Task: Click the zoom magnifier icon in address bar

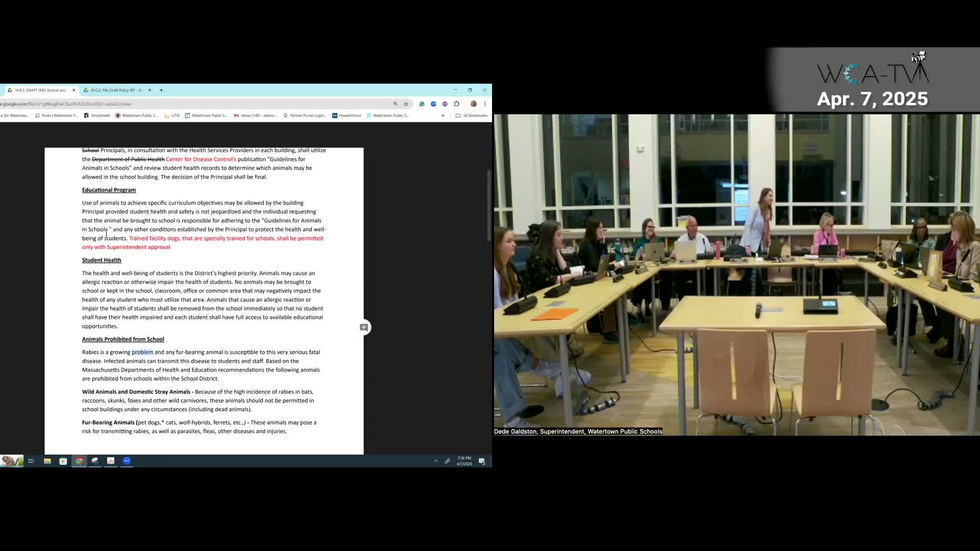Action: click(x=395, y=104)
